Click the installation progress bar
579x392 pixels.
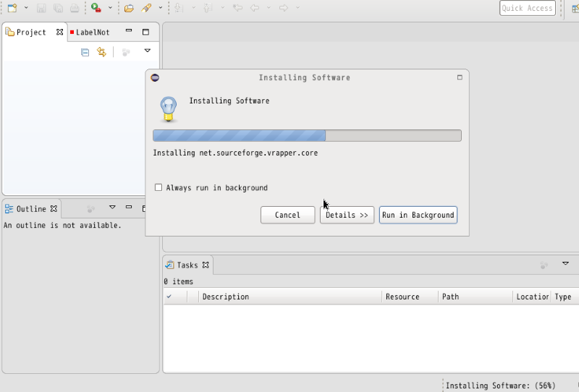click(x=307, y=135)
